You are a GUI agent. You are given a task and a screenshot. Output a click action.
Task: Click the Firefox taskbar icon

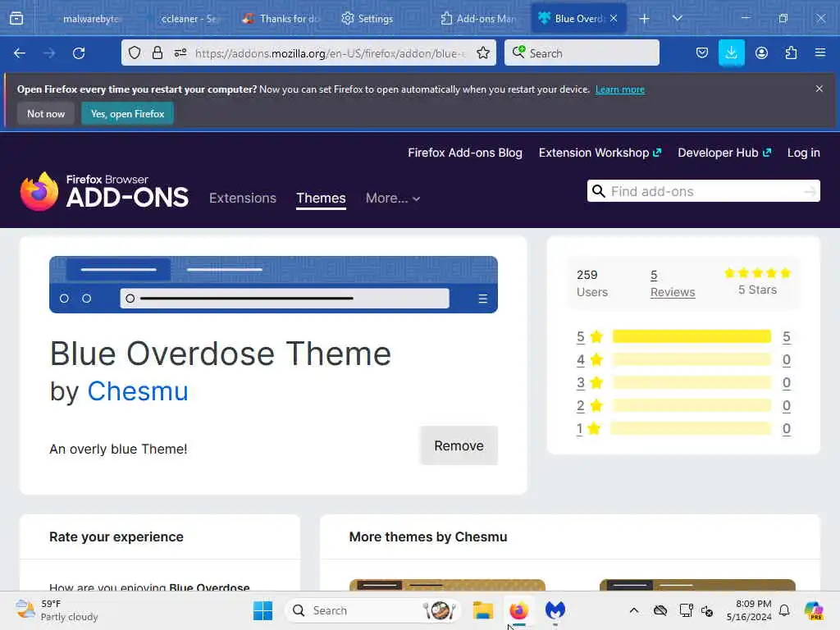pos(518,610)
